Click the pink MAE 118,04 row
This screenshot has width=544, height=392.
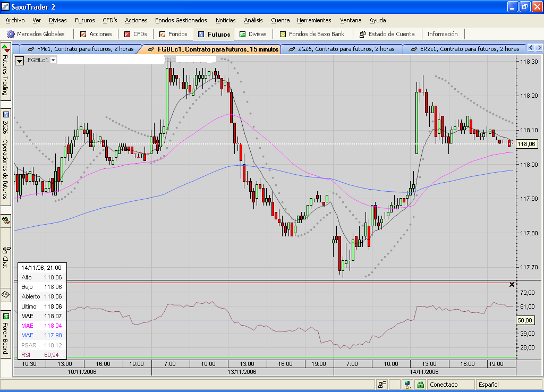[41, 326]
